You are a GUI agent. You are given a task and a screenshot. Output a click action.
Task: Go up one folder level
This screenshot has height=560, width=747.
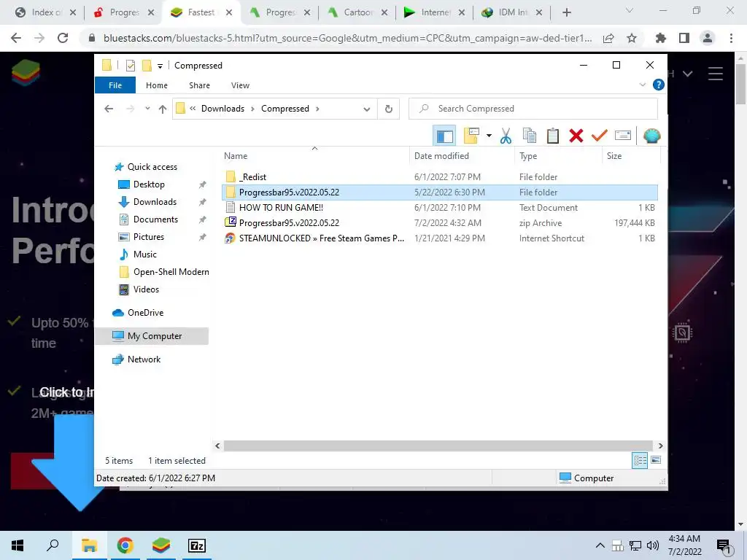(x=163, y=109)
